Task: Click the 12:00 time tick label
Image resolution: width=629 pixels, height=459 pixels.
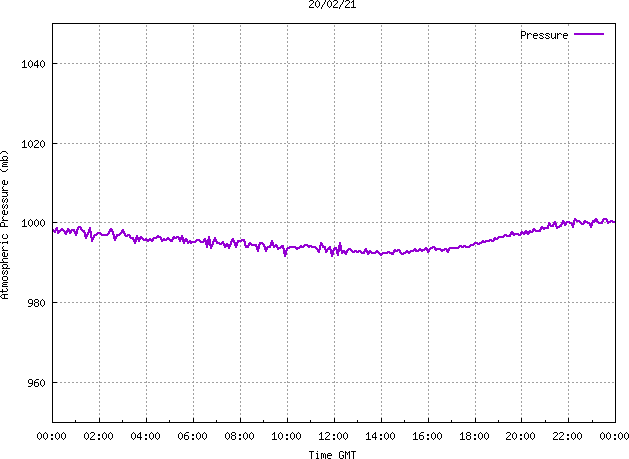Action: [x=333, y=436]
